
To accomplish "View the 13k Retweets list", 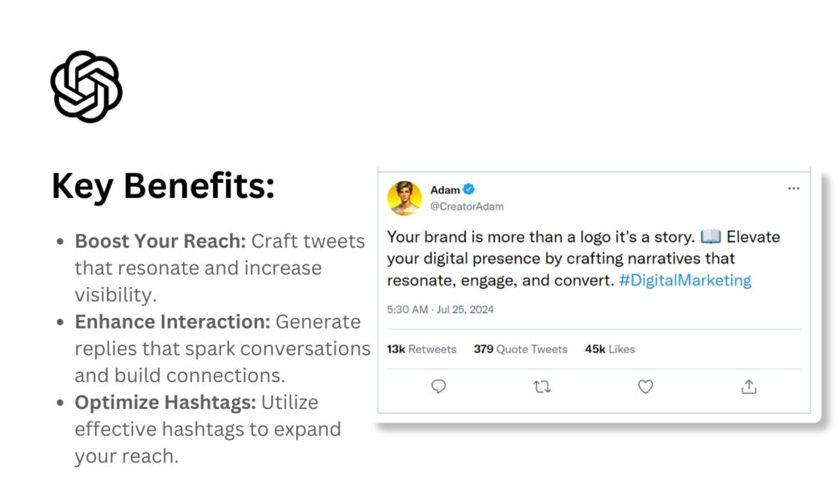I will tap(422, 350).
